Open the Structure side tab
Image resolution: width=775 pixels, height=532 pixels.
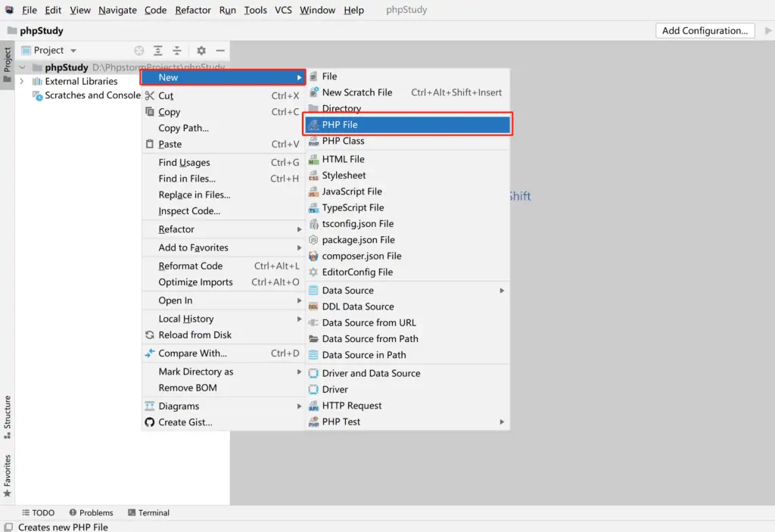[8, 416]
